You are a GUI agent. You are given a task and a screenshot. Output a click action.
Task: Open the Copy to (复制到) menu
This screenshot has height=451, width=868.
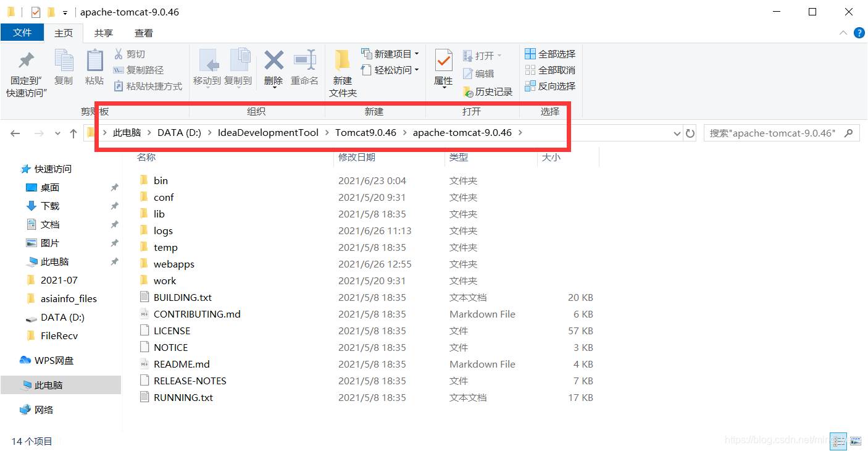[x=238, y=68]
